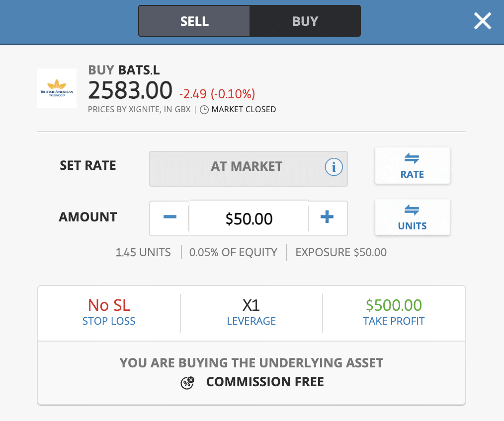
Task: Click the British American Tobacco logo
Action: pos(57,88)
